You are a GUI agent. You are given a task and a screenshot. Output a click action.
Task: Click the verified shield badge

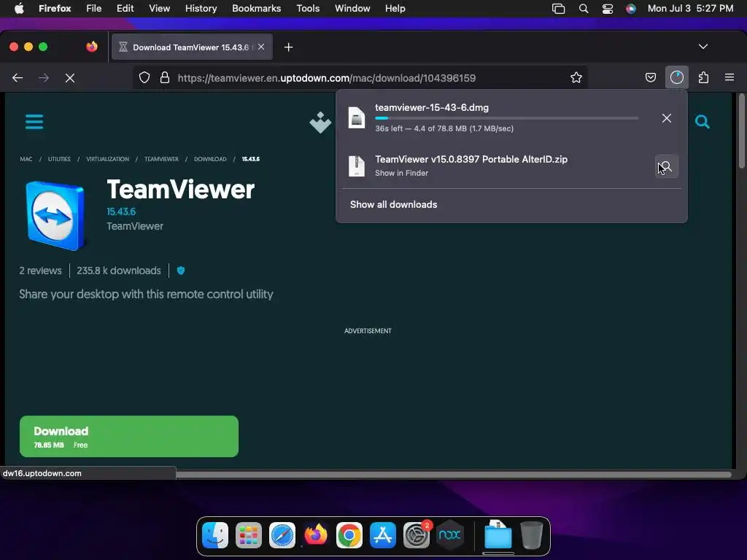[x=181, y=271]
